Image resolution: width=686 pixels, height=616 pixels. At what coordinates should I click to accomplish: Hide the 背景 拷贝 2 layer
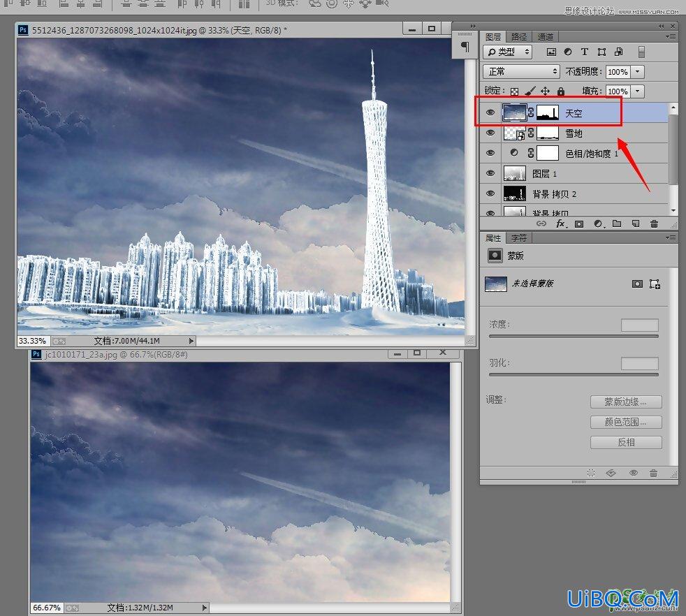pos(490,193)
